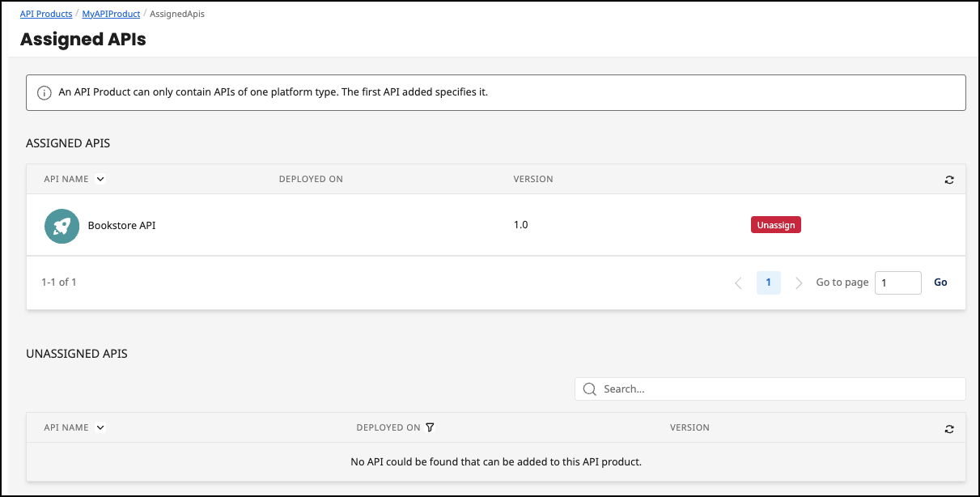
Task: Open the API NAME sort dropdown in Assigned APIs
Action: coord(99,179)
